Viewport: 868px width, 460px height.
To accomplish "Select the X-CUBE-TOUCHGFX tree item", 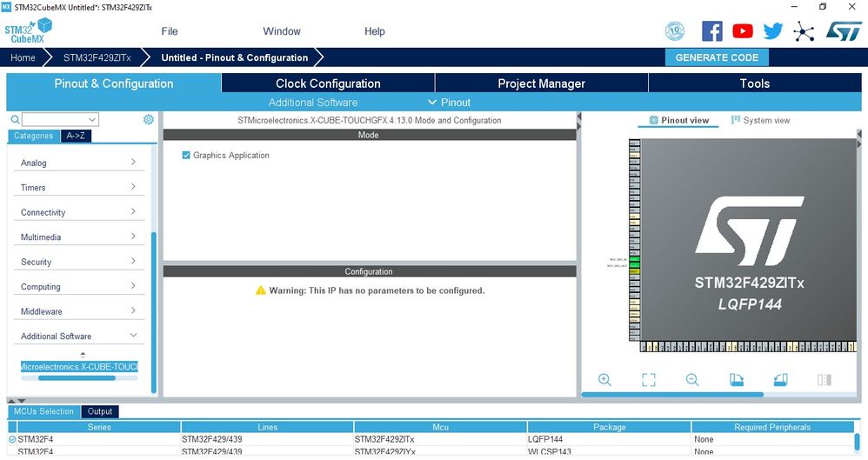I will point(79,366).
